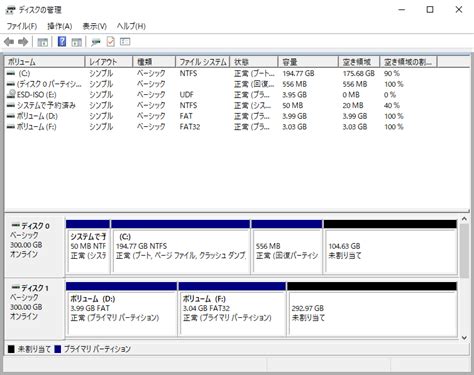
Task: Select the (C:) 194.77 GB NTFS partition block
Action: [x=180, y=247]
